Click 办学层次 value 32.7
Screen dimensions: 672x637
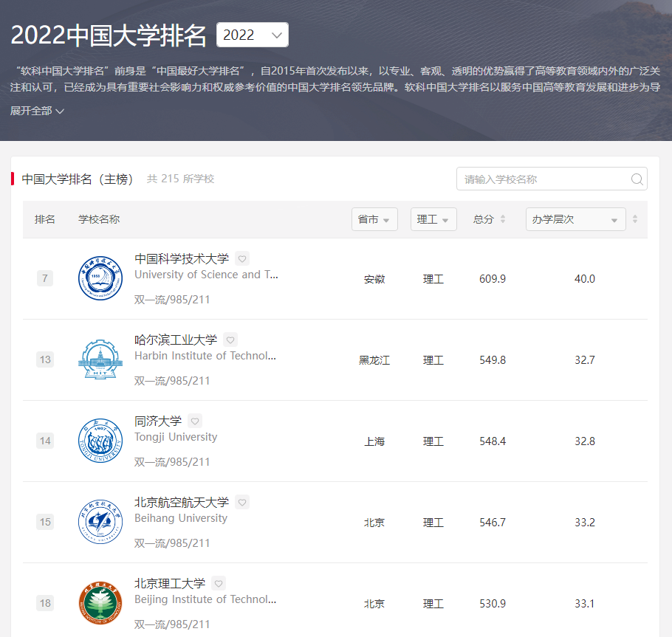tap(585, 360)
